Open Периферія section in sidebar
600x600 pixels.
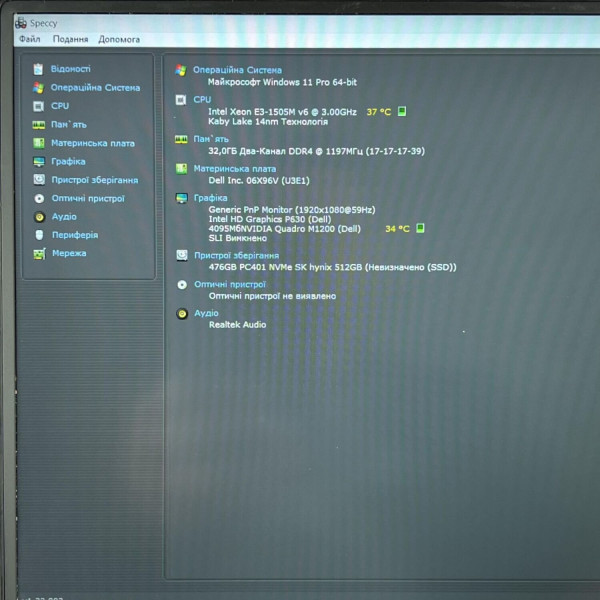(75, 235)
